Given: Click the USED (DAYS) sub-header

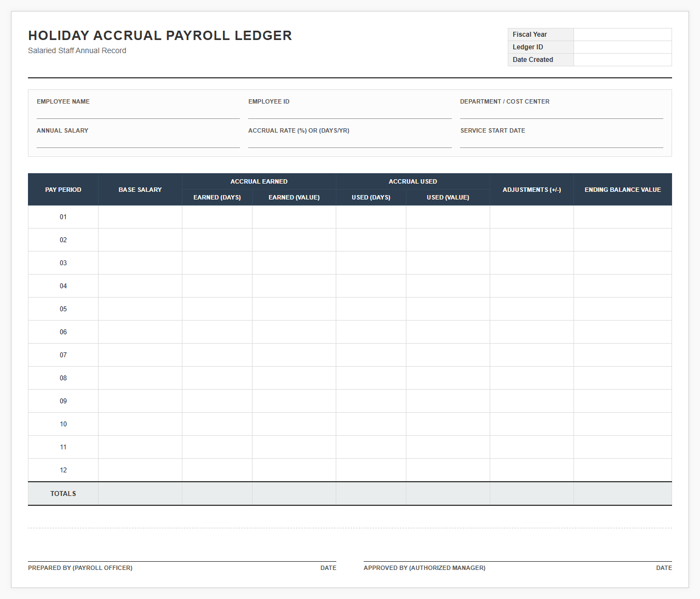Looking at the screenshot, I should pos(371,197).
